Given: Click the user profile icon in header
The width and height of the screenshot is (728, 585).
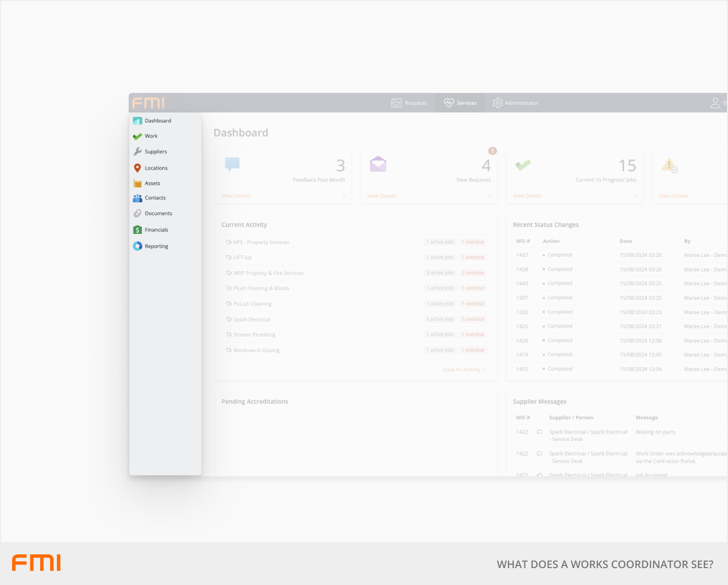Looking at the screenshot, I should (x=715, y=103).
